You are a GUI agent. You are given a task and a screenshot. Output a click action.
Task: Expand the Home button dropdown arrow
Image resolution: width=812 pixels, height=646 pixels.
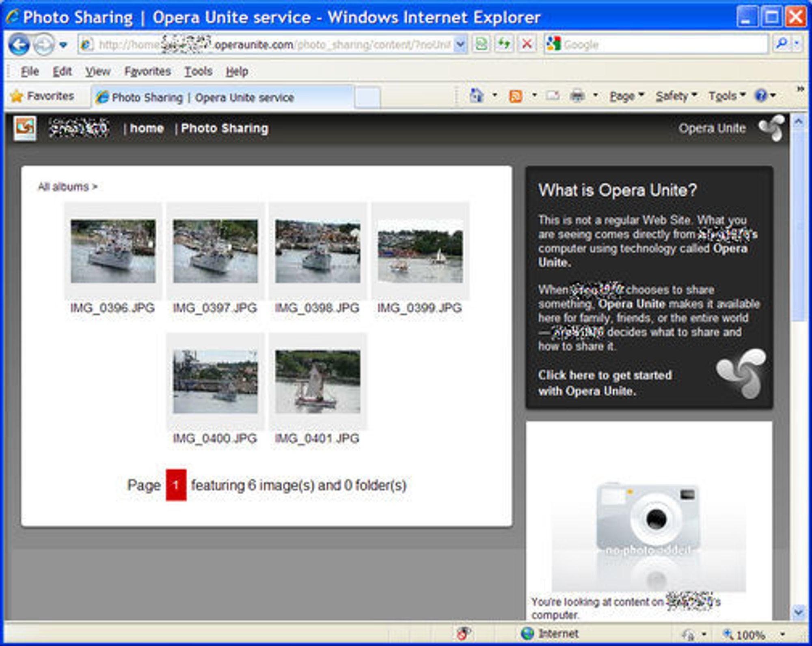click(x=495, y=96)
